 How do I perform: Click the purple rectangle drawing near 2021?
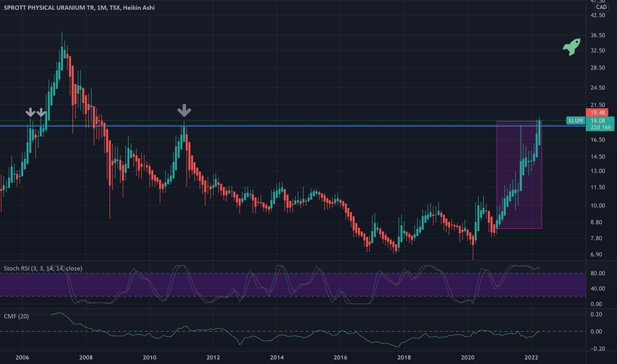pyautogui.click(x=520, y=175)
